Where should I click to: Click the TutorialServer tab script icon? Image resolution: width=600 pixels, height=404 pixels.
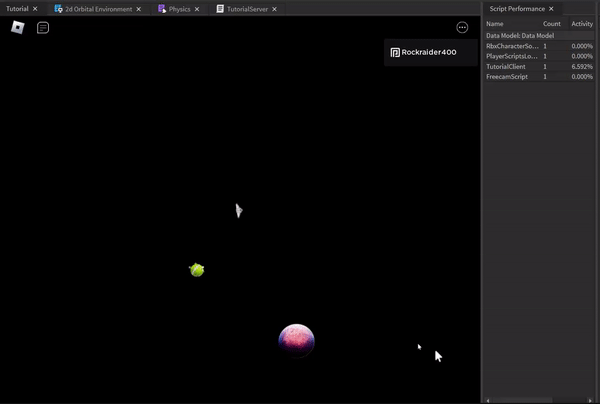tap(220, 8)
